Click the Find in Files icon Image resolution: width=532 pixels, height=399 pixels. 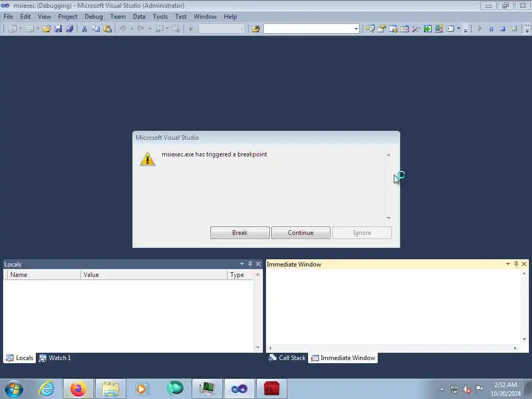point(256,29)
